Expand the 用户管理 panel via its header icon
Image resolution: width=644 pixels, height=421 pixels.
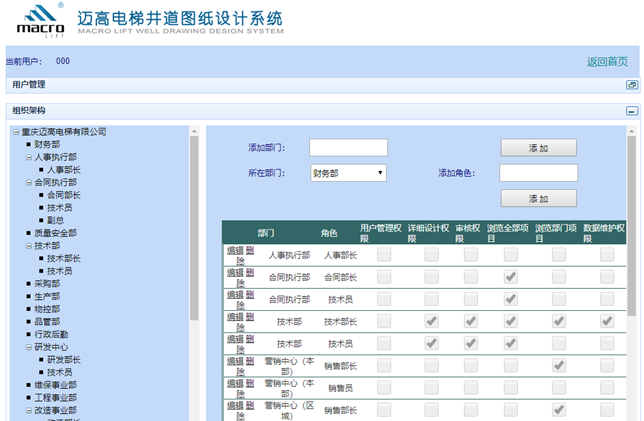tap(631, 85)
